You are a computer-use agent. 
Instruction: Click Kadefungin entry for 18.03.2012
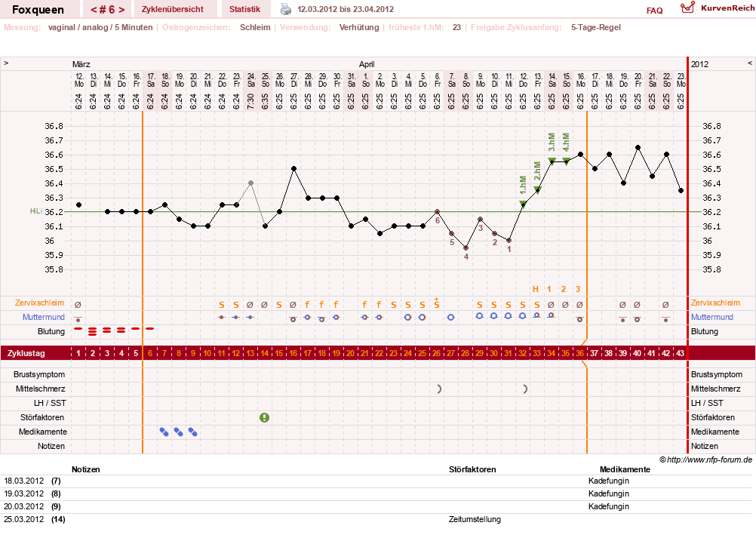pyautogui.click(x=608, y=481)
